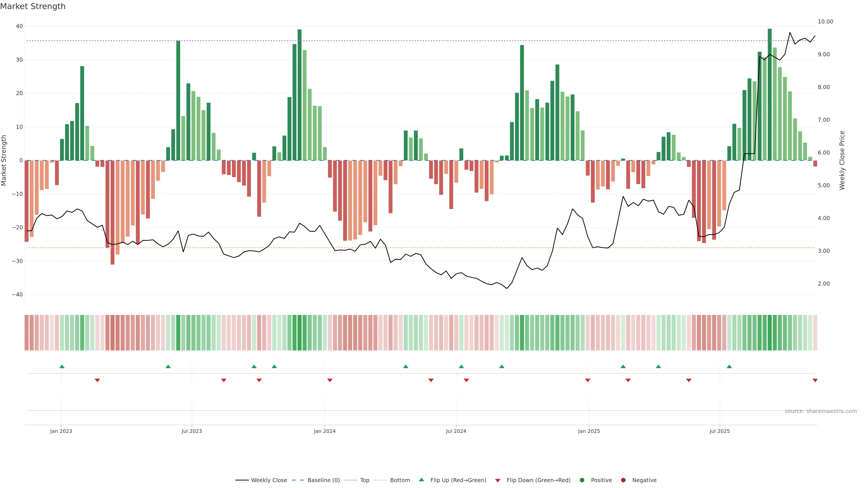This screenshot has width=868, height=488.
Task: Click the red flip-down marker at Jan 2024
Action: point(330,380)
